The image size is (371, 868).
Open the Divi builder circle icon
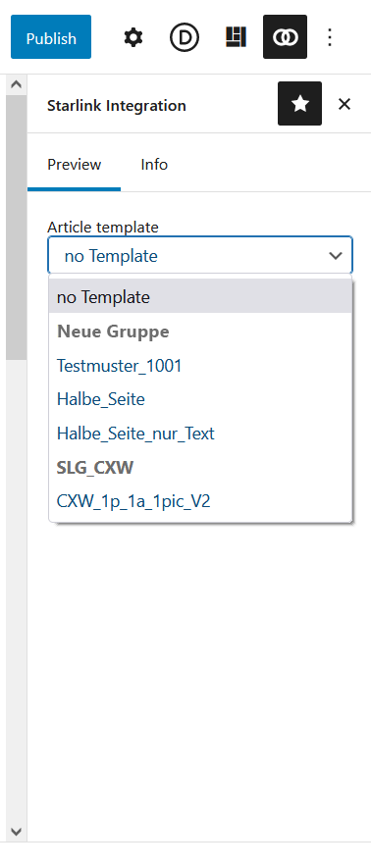tap(185, 37)
